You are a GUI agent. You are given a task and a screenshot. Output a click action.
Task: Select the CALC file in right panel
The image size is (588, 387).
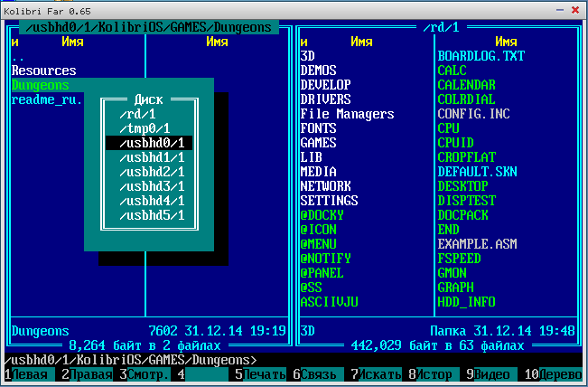point(452,71)
